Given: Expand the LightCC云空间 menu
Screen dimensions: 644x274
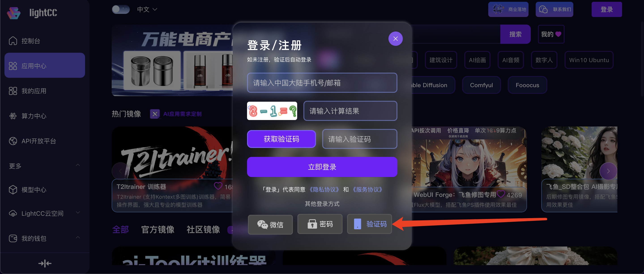Looking at the screenshot, I should click(x=78, y=213).
